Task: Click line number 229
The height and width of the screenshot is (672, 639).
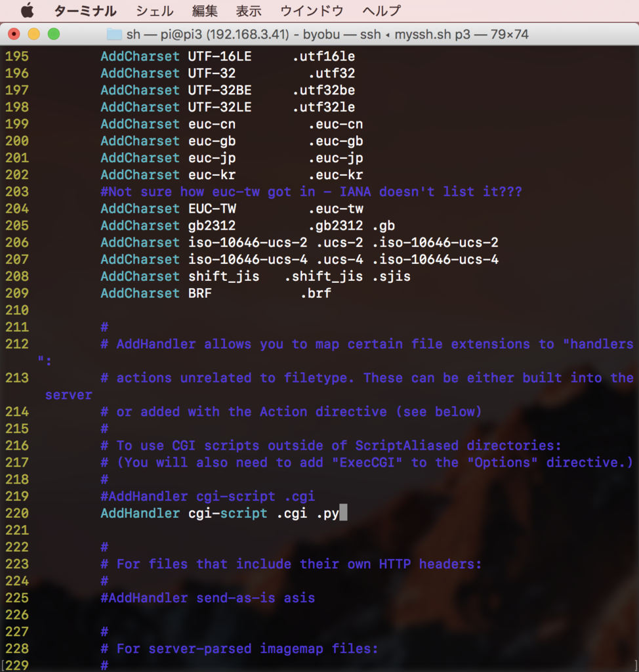Action: click(x=17, y=665)
